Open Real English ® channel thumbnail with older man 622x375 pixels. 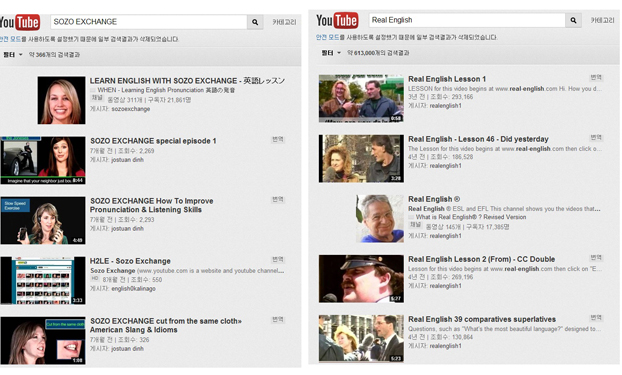(380, 219)
